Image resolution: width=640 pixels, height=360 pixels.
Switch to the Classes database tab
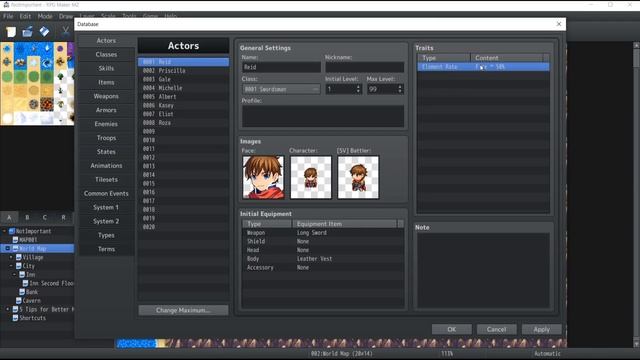tap(106, 54)
